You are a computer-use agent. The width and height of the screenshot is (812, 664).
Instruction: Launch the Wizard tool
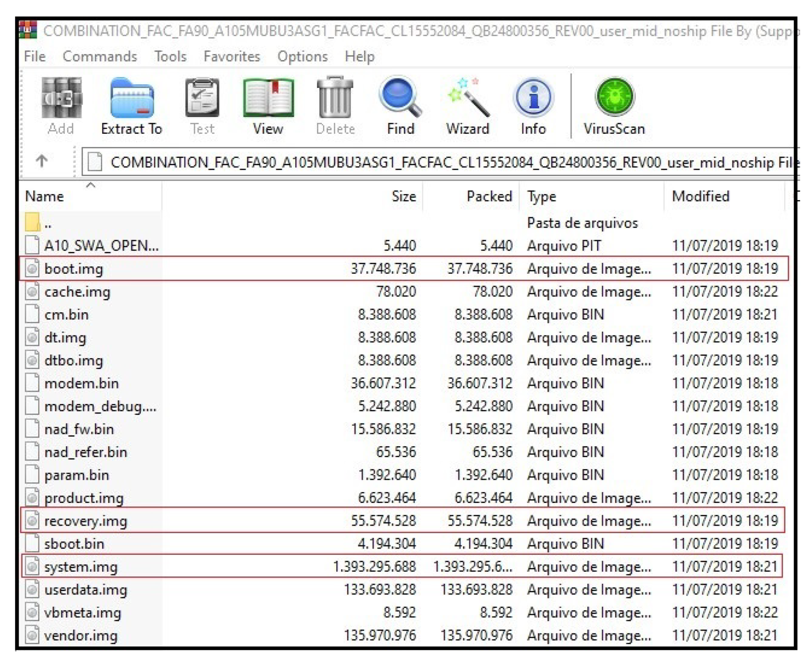pos(468,97)
